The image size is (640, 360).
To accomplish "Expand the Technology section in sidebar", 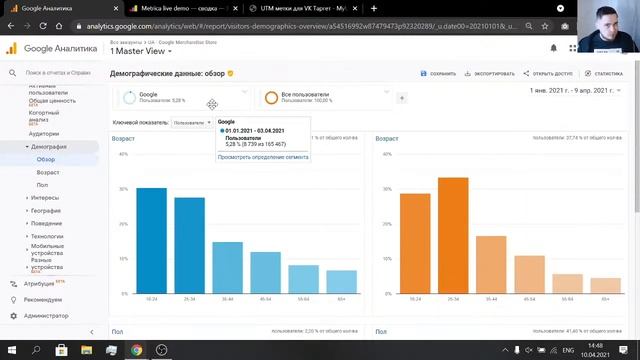I will 27,236.
